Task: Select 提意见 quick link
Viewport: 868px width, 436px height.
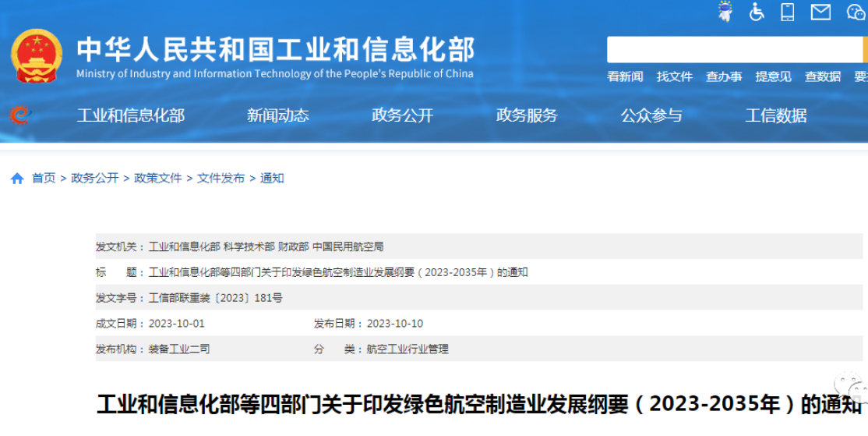Action: (774, 76)
